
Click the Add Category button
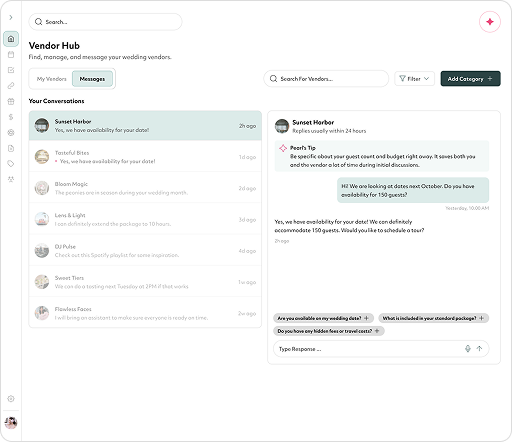pyautogui.click(x=470, y=79)
